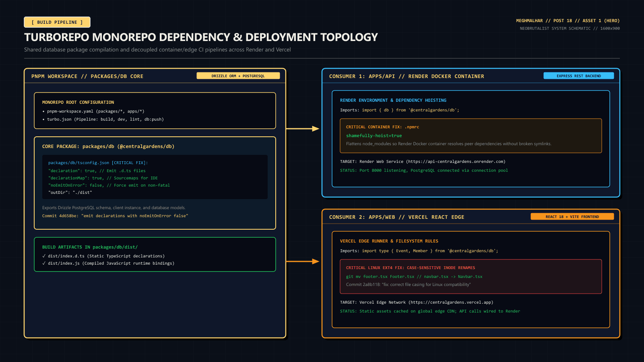This screenshot has width=644, height=362.
Task: Select the "CORE PACKAGE: packages/db (@centralgardens/db)" heading
Action: (108, 147)
